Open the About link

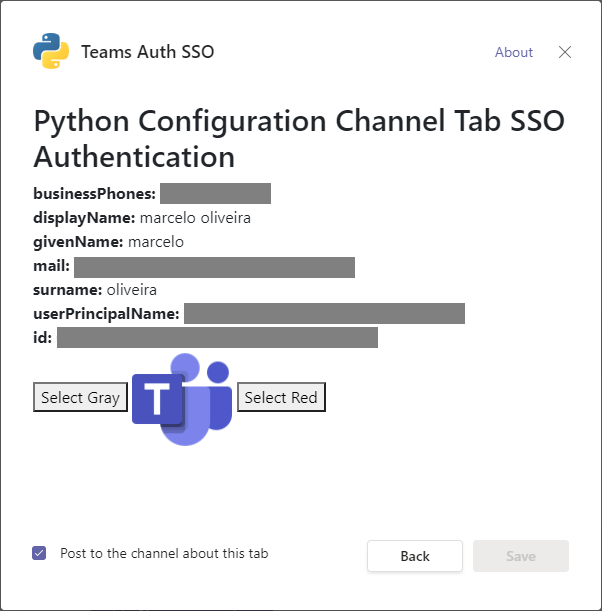(514, 52)
